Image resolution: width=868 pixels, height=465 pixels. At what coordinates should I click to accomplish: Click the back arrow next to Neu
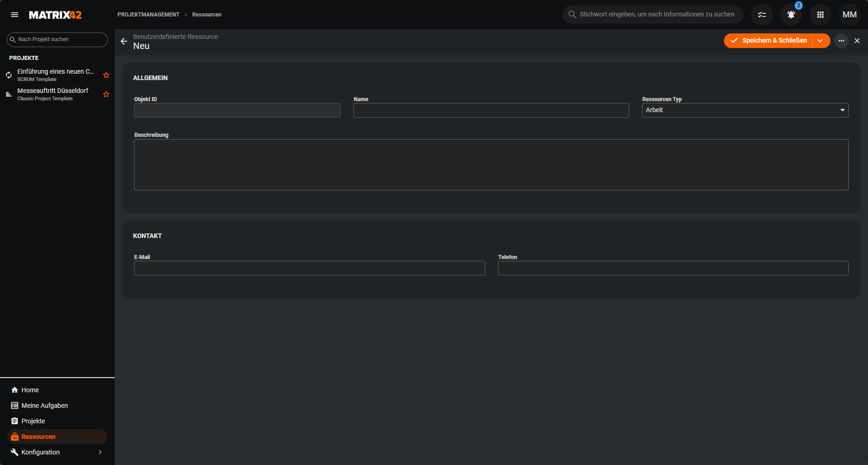(124, 41)
